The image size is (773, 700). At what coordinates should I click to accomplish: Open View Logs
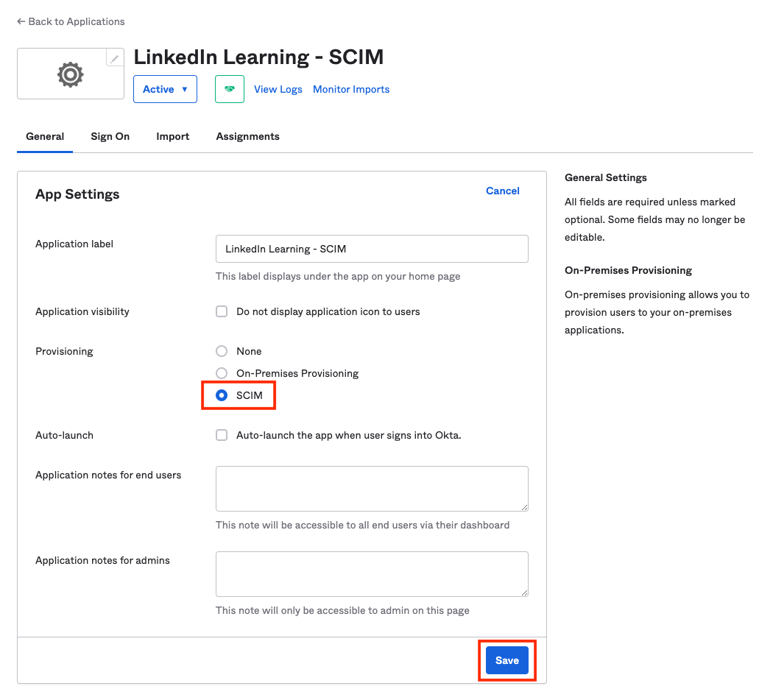tap(278, 89)
